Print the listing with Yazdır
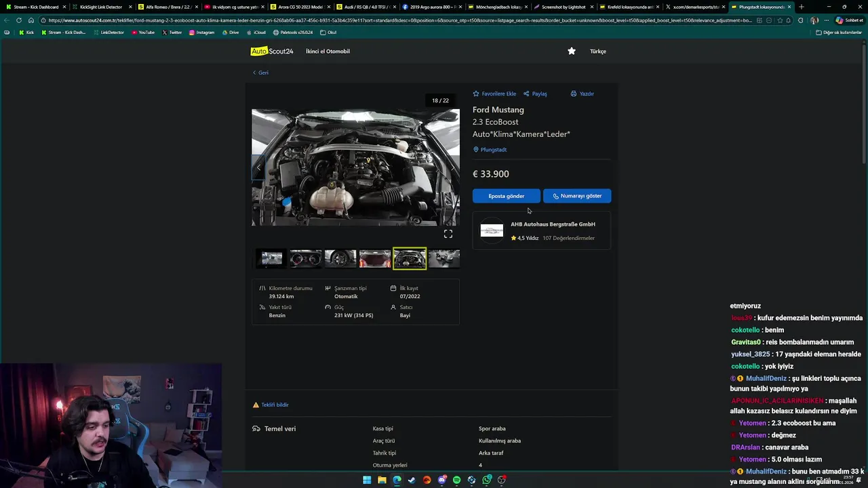This screenshot has width=868, height=488. [x=583, y=94]
